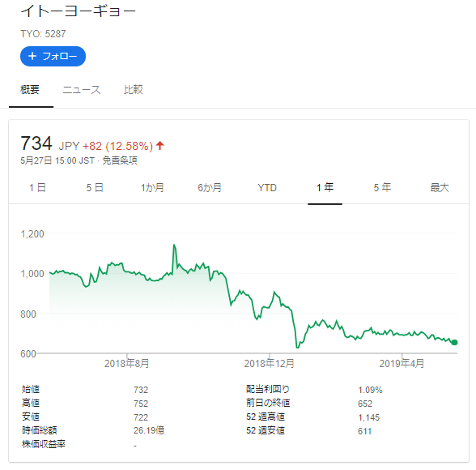
Task: Click the current price 734
Action: pyautogui.click(x=36, y=143)
